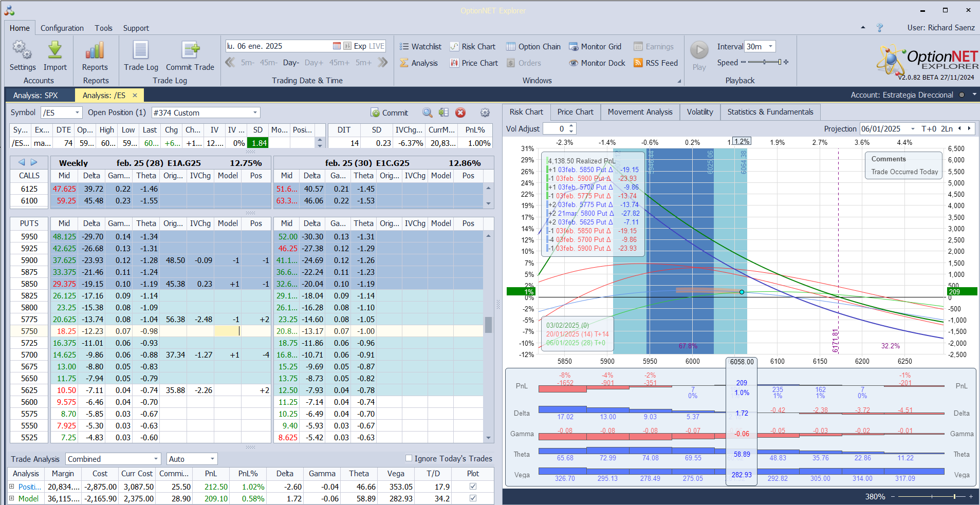Click the Commit button with green plus

(x=390, y=113)
